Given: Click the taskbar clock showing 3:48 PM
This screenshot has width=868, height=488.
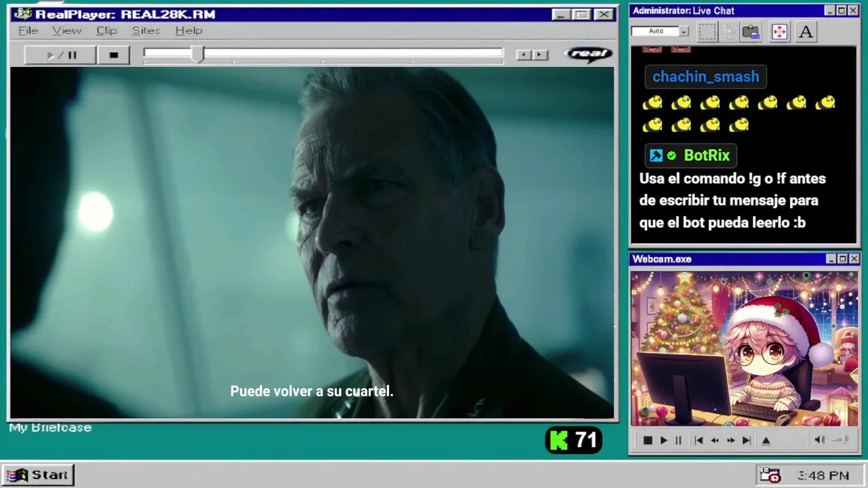Looking at the screenshot, I should point(823,476).
